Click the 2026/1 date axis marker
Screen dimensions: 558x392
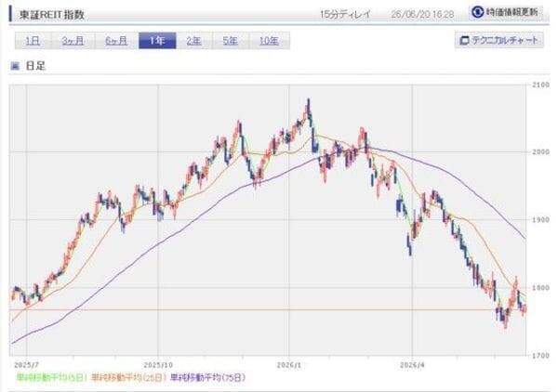[x=289, y=365]
